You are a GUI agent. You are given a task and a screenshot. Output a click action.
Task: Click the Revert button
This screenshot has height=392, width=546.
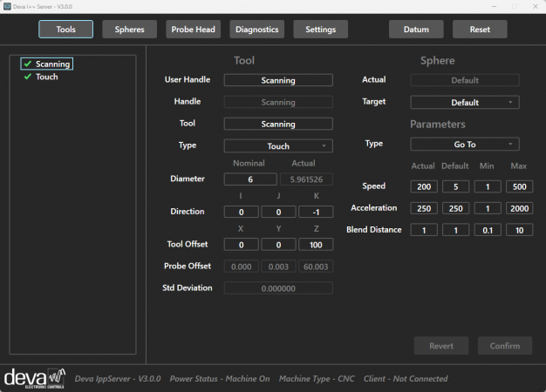pos(441,346)
